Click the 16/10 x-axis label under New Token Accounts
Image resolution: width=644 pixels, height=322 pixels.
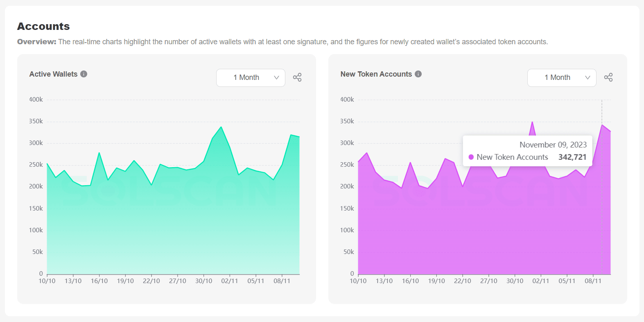(410, 281)
